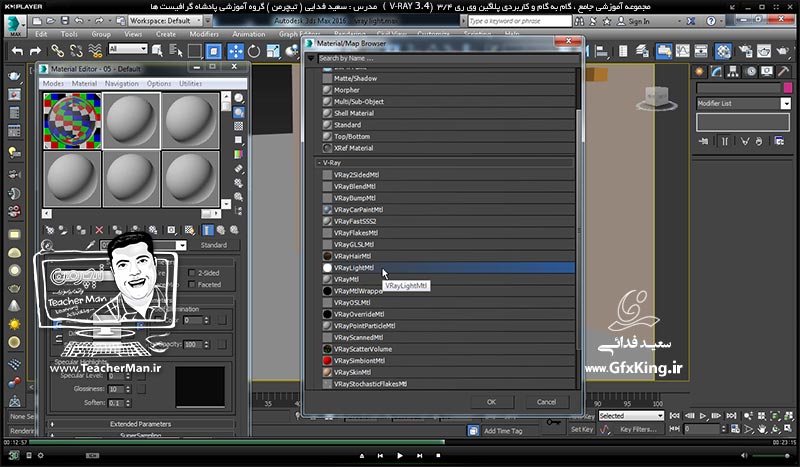800x467 pixels.
Task: Enable the Faceted checkbox
Action: coord(192,284)
